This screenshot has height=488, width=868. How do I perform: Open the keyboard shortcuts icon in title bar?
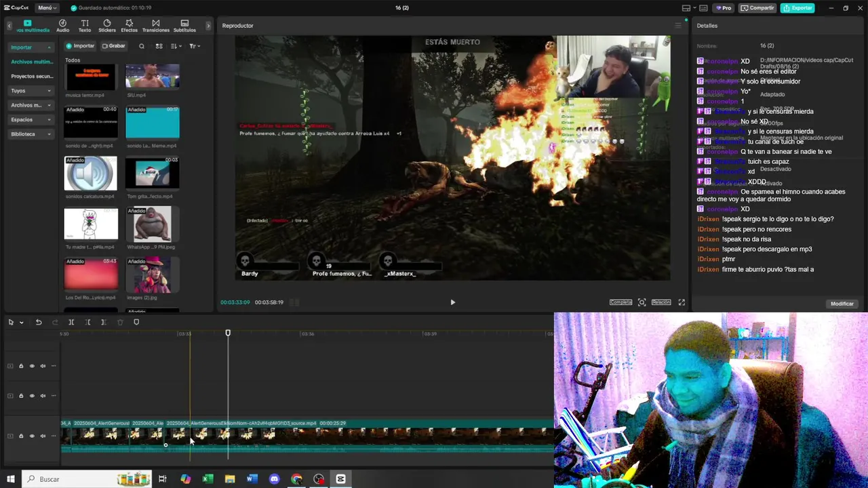pyautogui.click(x=703, y=8)
